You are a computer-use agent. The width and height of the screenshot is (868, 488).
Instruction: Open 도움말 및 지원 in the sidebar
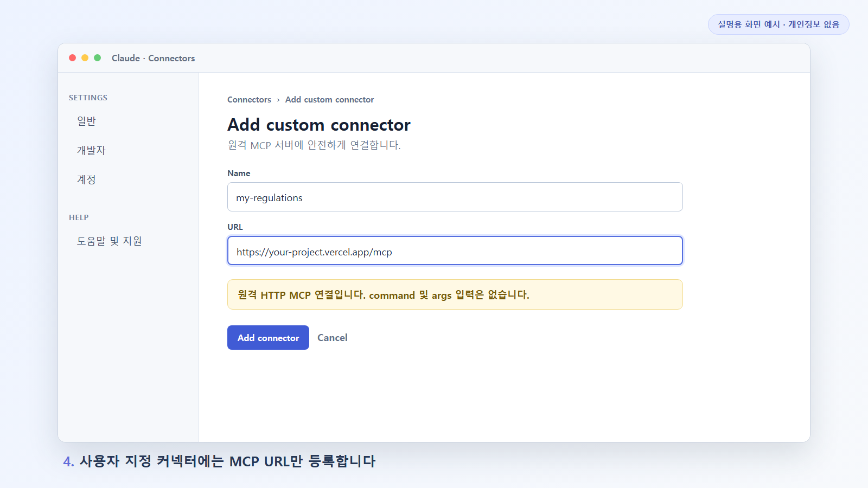[x=109, y=241]
